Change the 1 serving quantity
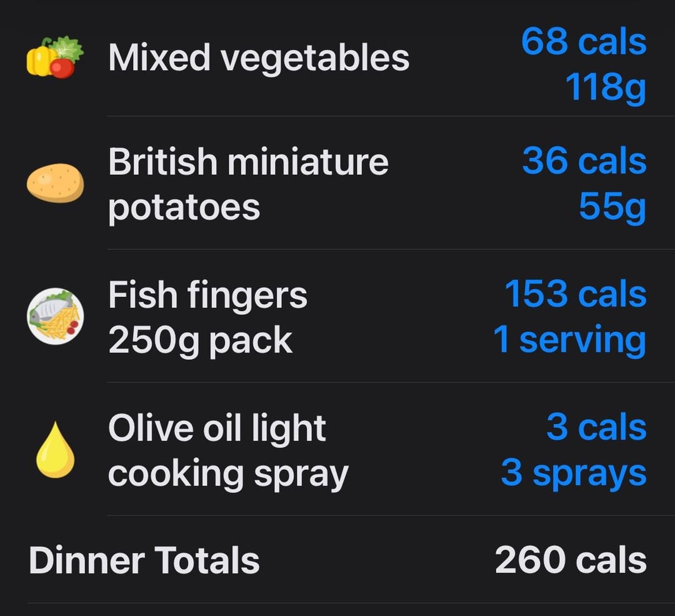 click(x=570, y=340)
